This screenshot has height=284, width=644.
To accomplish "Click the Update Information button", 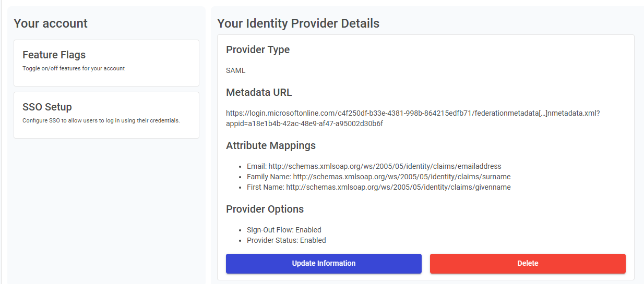I will point(324,264).
